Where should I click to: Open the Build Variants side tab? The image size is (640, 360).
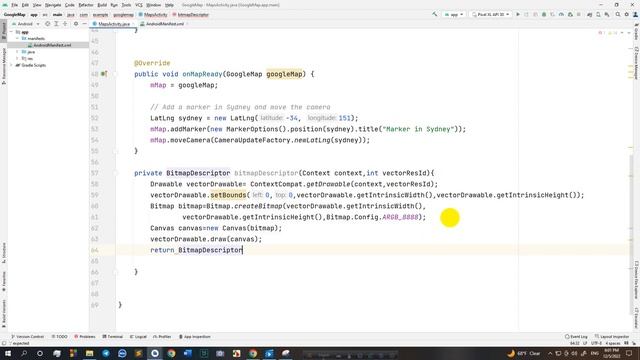(4, 313)
